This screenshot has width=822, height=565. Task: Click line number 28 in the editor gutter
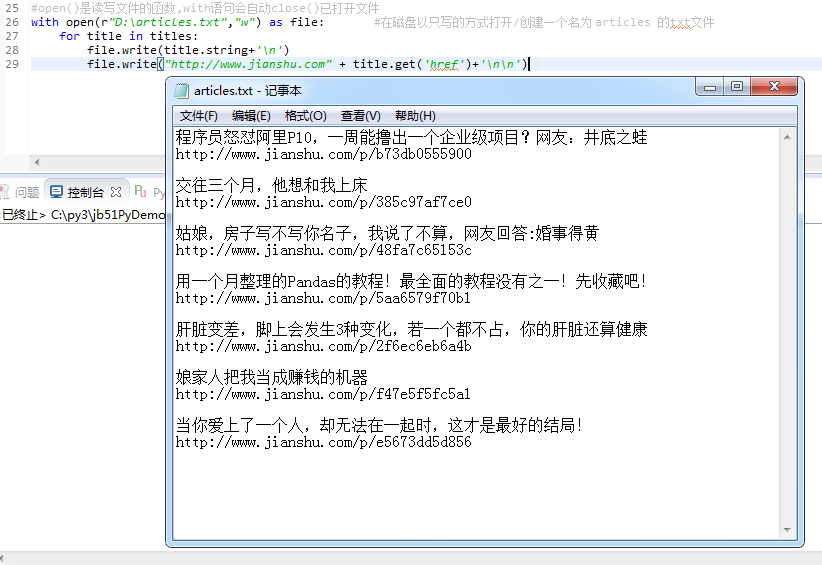click(12, 50)
